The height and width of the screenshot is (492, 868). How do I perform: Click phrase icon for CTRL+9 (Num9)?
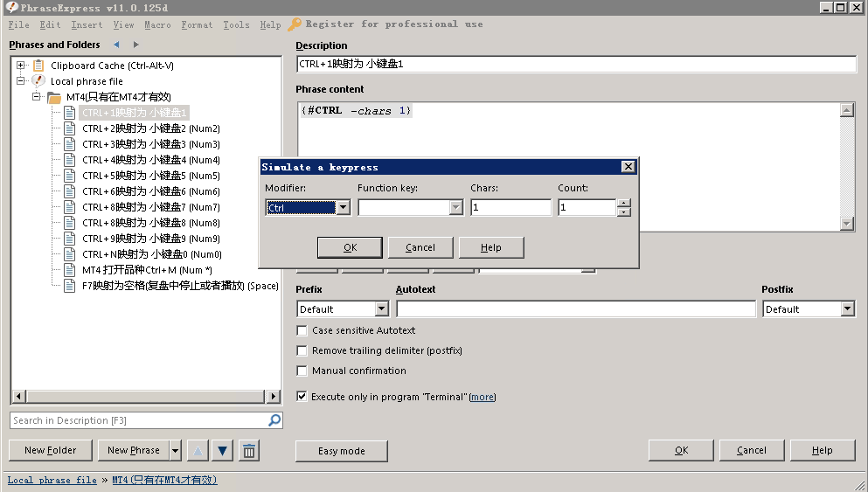(69, 239)
